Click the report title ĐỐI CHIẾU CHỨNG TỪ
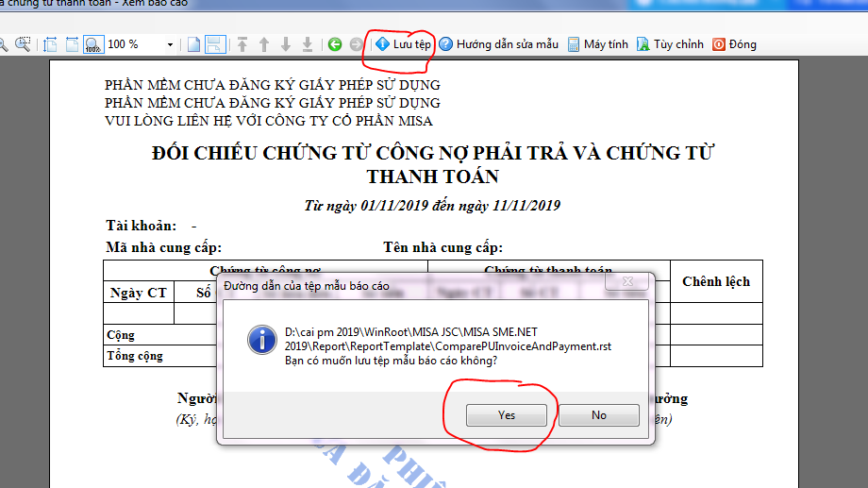 [433, 164]
